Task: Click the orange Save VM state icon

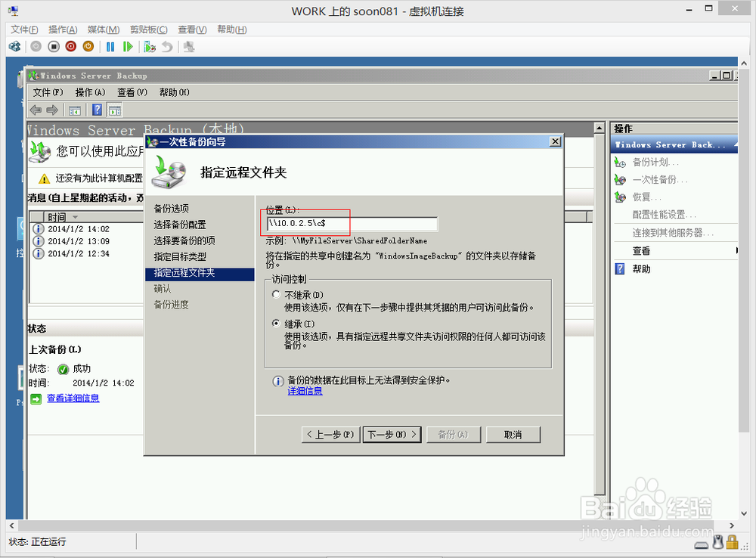Action: [88, 47]
